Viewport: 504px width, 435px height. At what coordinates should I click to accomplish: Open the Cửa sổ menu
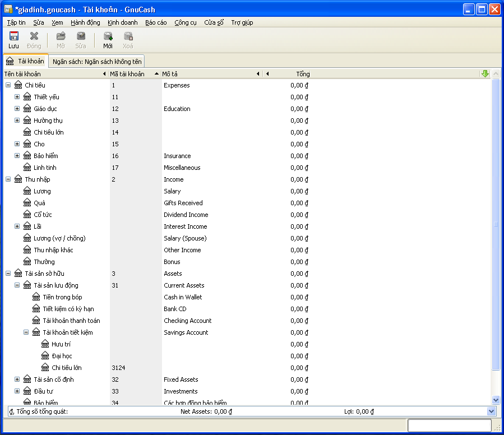pos(214,22)
